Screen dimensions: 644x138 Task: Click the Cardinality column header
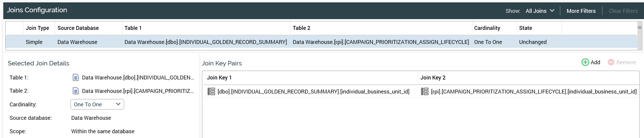click(487, 28)
